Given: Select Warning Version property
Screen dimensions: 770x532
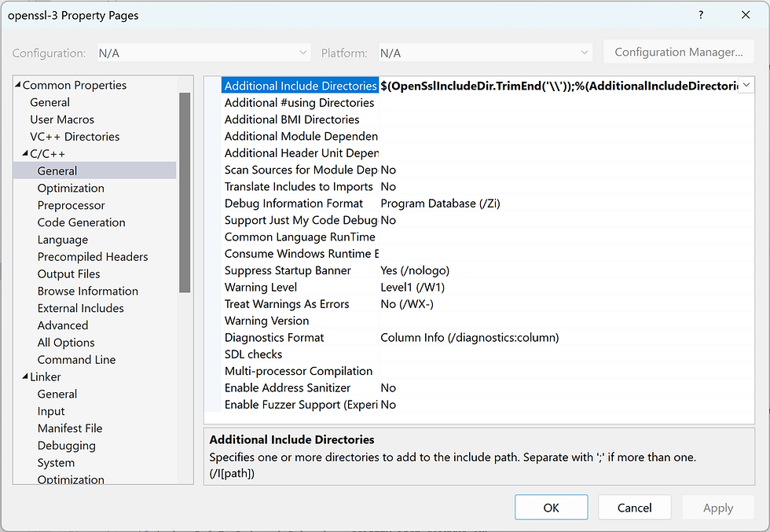Looking at the screenshot, I should coord(266,321).
